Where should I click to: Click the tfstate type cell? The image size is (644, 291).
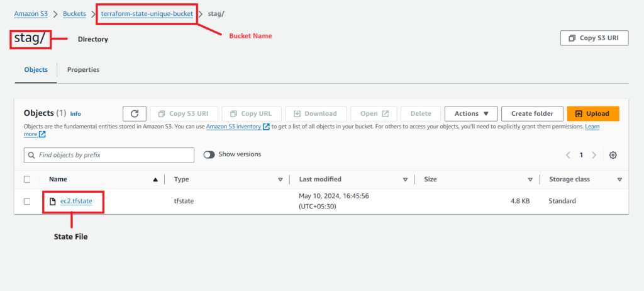(x=184, y=202)
